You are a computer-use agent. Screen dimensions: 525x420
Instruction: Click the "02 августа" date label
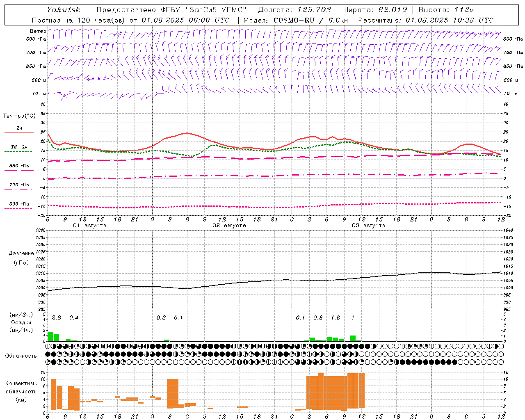pos(229,226)
